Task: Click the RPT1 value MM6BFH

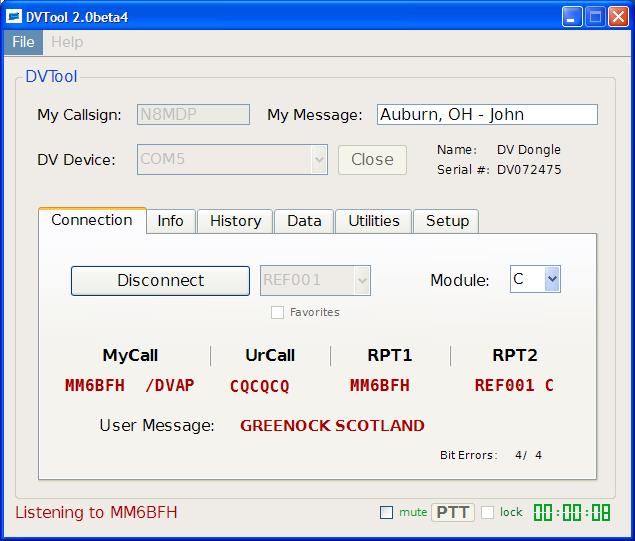Action: (x=380, y=385)
